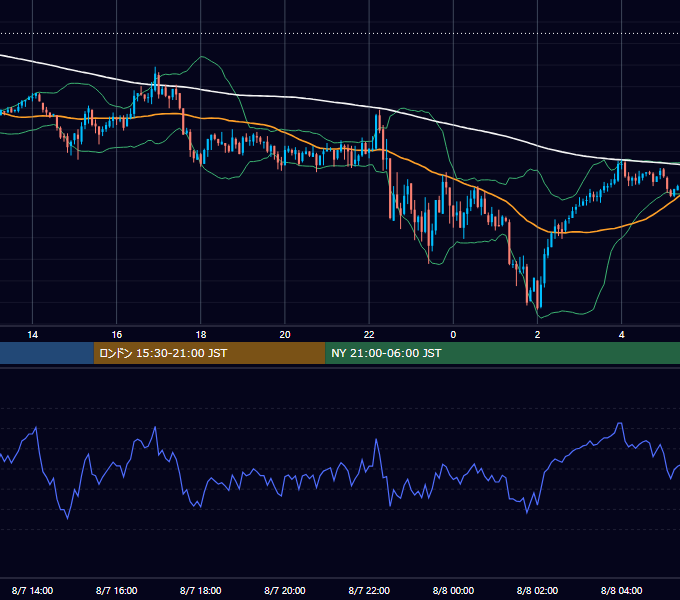The height and width of the screenshot is (600, 680).
Task: Click the 2 hour label on price chart axis
Action: (x=537, y=335)
